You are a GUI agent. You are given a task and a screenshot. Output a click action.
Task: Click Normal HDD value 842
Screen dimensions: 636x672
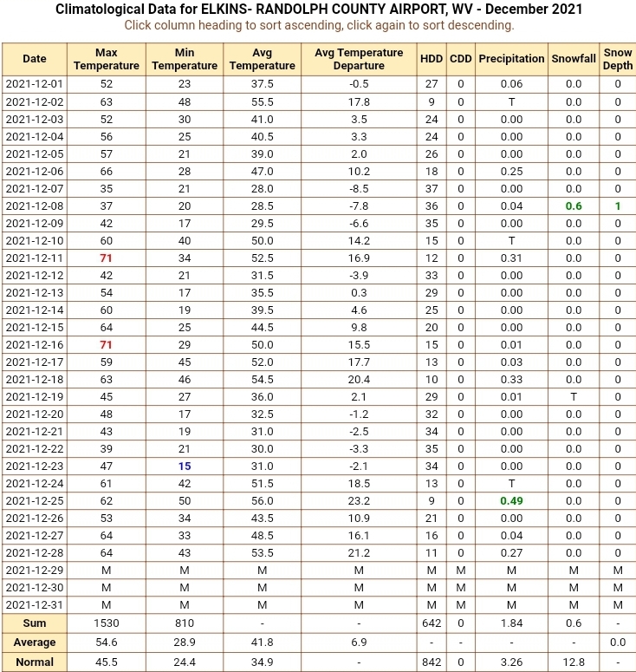[x=432, y=662]
